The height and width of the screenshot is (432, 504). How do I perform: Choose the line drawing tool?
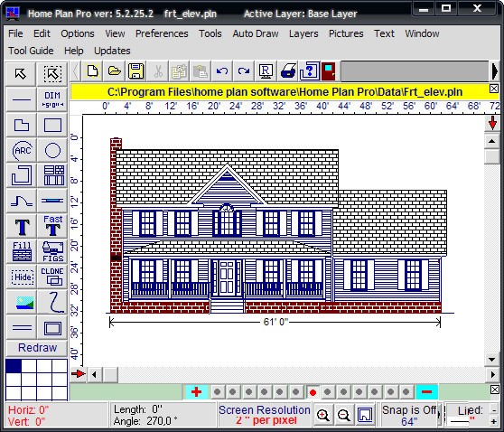[x=21, y=99]
